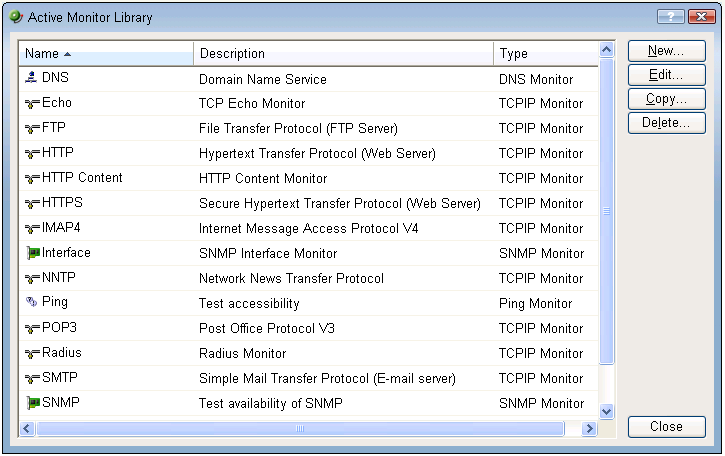Select the DNS monitor name
Screen dimensions: 725x456
pos(55,77)
